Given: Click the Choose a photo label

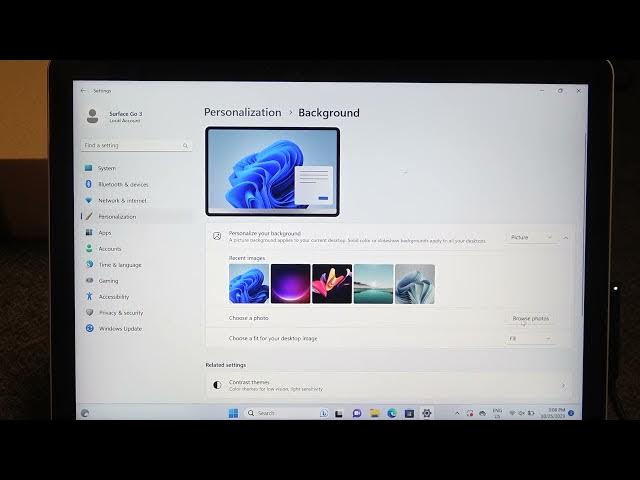Looking at the screenshot, I should [249, 318].
